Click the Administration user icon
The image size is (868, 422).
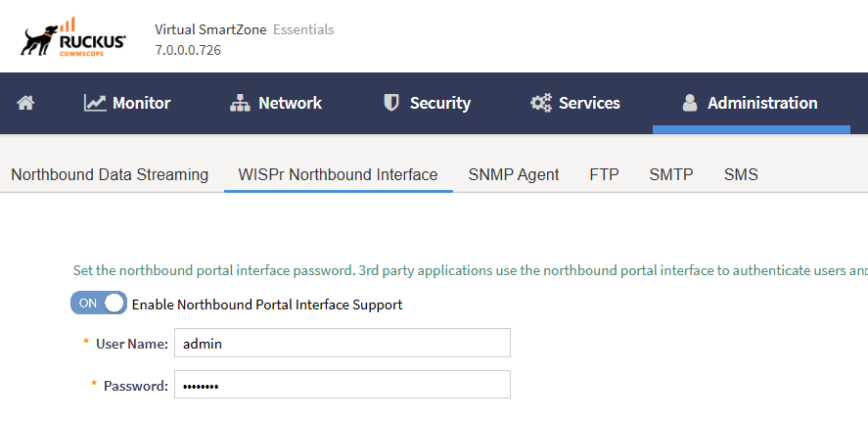point(690,103)
